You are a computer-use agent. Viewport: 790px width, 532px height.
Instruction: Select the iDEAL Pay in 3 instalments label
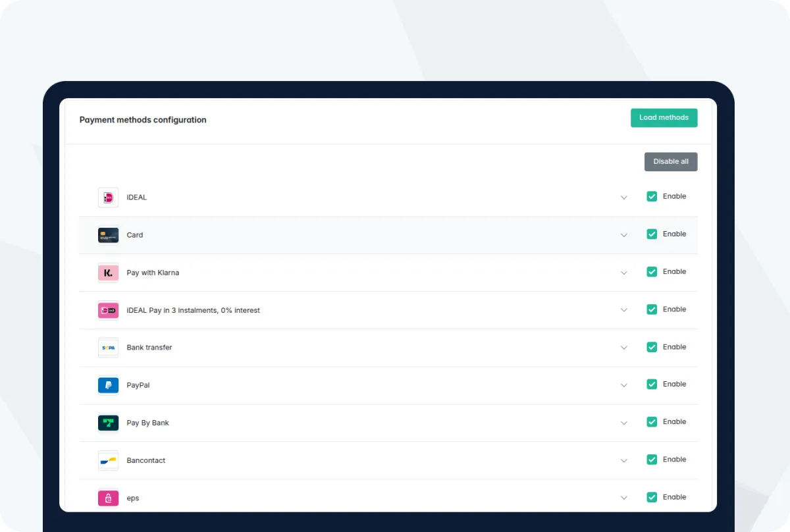point(193,310)
